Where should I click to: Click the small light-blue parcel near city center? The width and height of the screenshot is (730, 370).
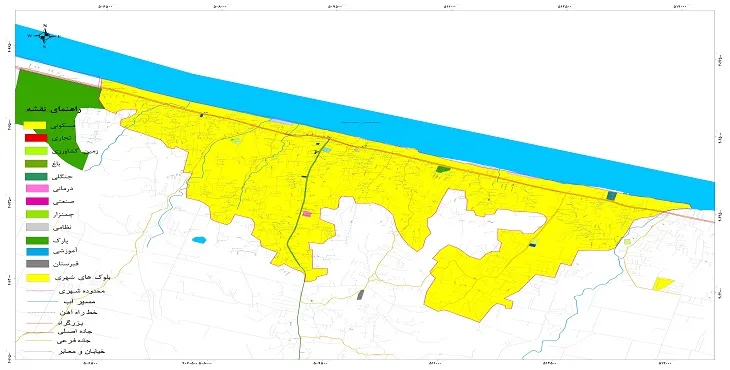tap(327, 149)
